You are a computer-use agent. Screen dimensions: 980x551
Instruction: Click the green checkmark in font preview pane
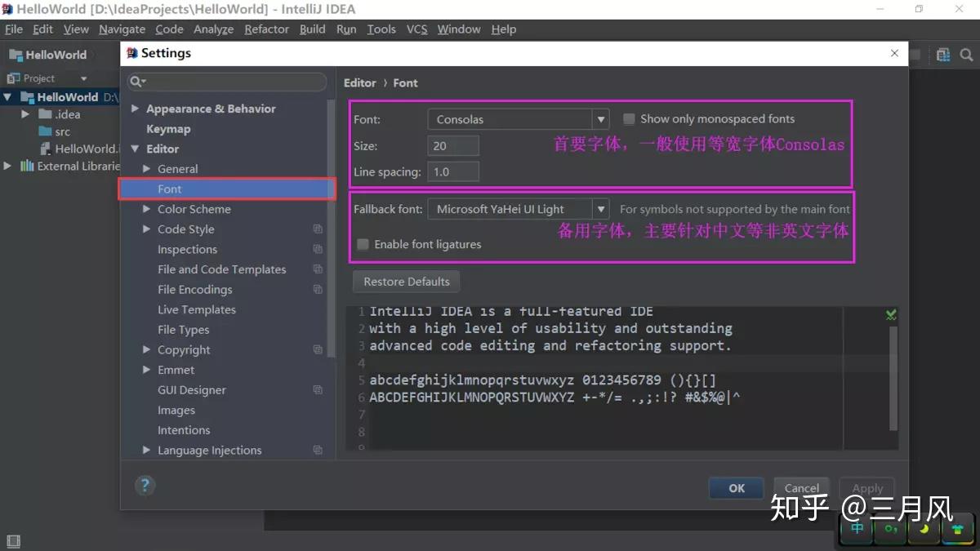click(890, 313)
